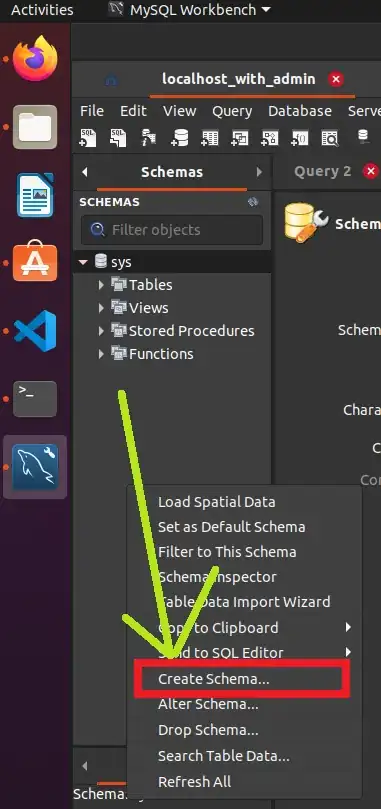Image resolution: width=381 pixels, height=809 pixels.
Task: Expand the Stored Procedures node
Action: coord(101,331)
